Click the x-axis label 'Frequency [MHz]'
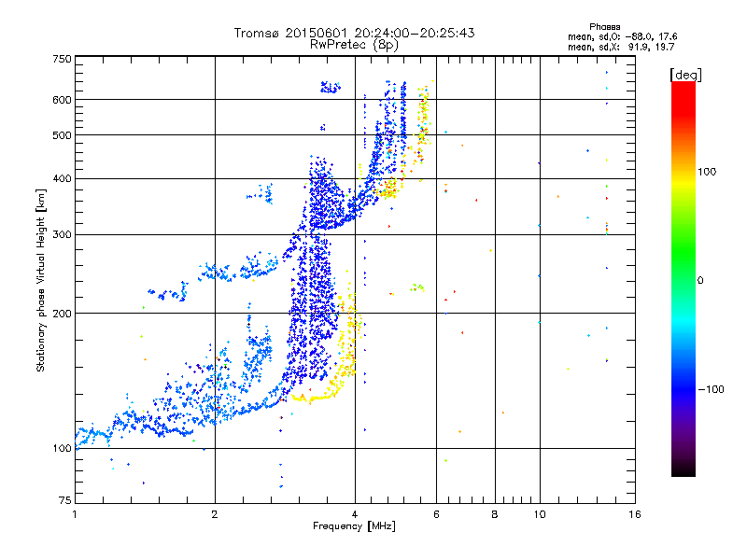The image size is (747, 560). tap(354, 526)
